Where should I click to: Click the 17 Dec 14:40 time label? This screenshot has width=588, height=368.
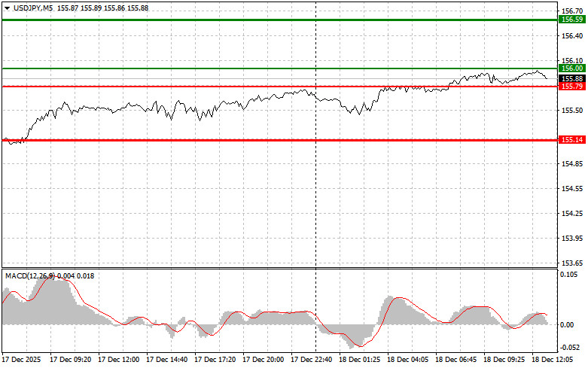click(167, 360)
